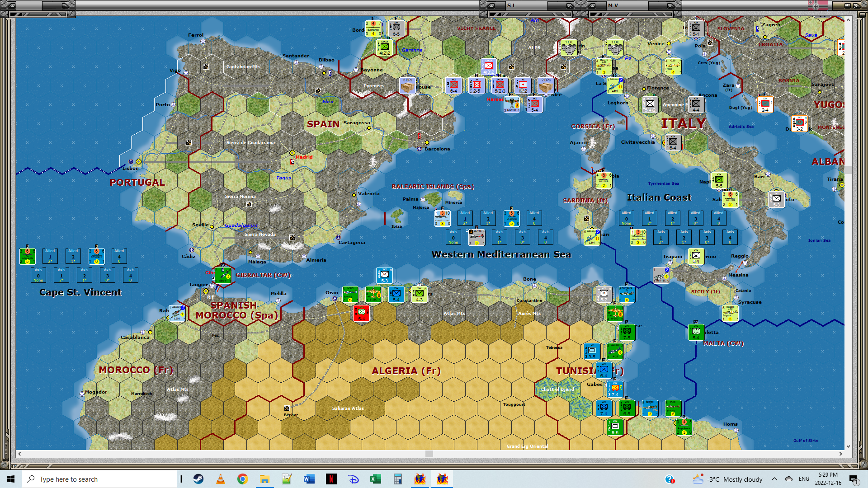Click the S L panel title

click(x=511, y=5)
